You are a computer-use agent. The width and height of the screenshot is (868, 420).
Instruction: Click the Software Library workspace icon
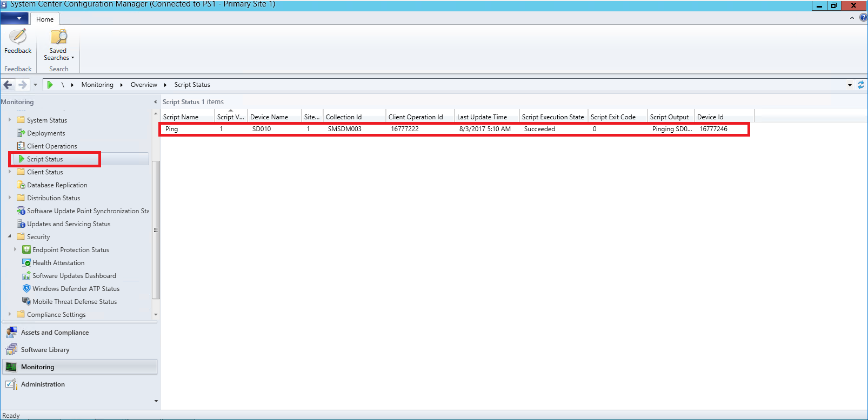[x=11, y=350]
